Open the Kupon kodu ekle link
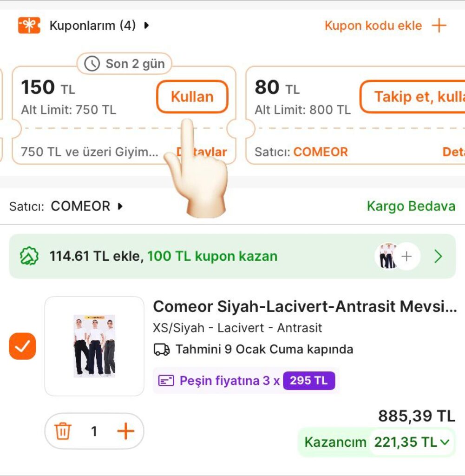 pyautogui.click(x=373, y=26)
